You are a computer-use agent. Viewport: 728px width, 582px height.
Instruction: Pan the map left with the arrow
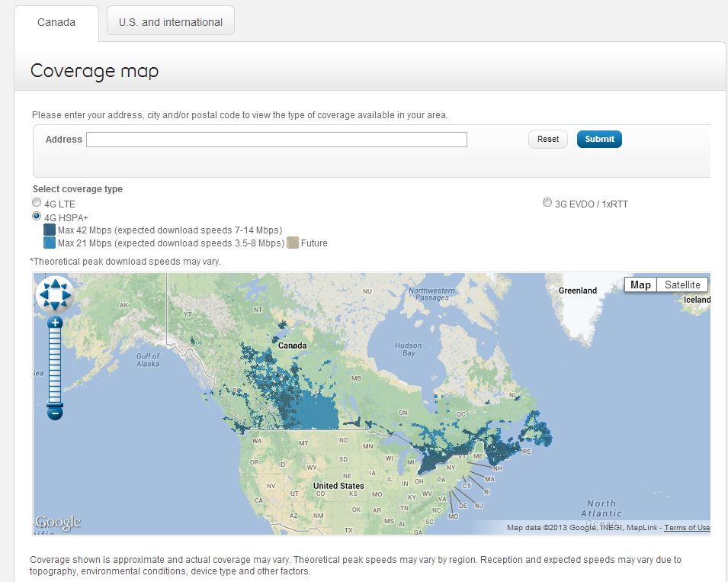pyautogui.click(x=44, y=294)
